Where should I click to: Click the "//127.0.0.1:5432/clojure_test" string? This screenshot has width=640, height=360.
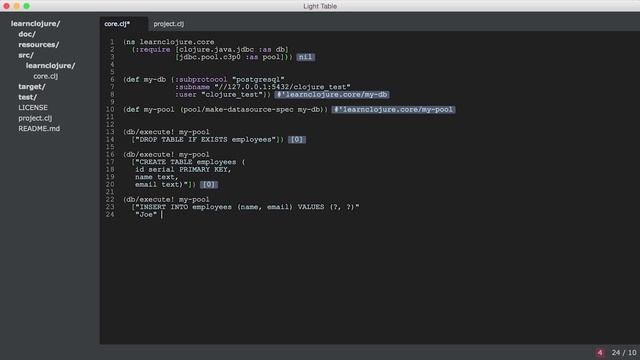(282, 87)
